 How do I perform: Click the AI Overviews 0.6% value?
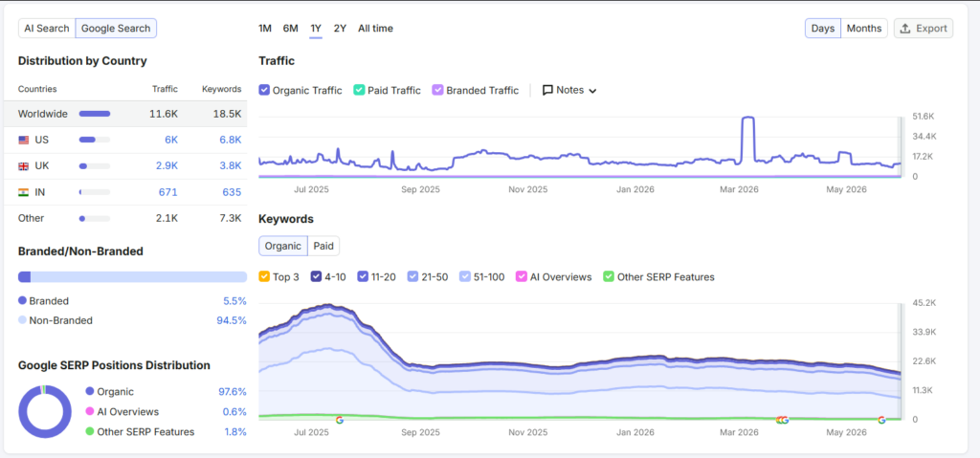coord(234,412)
